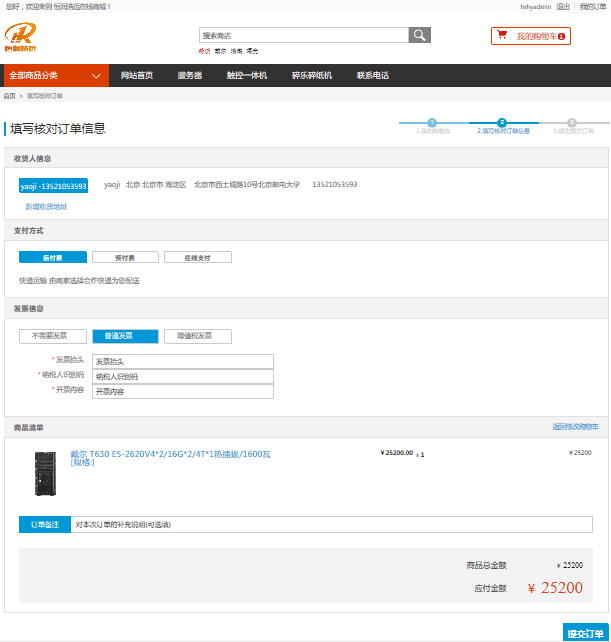611x642 pixels.
Task: Choose 在线支付 online payment
Action: (198, 257)
